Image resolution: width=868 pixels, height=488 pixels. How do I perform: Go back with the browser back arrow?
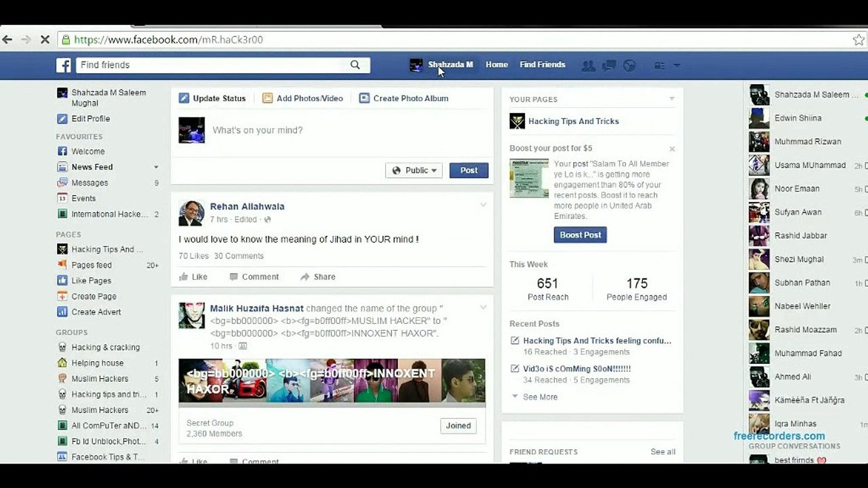pos(8,39)
